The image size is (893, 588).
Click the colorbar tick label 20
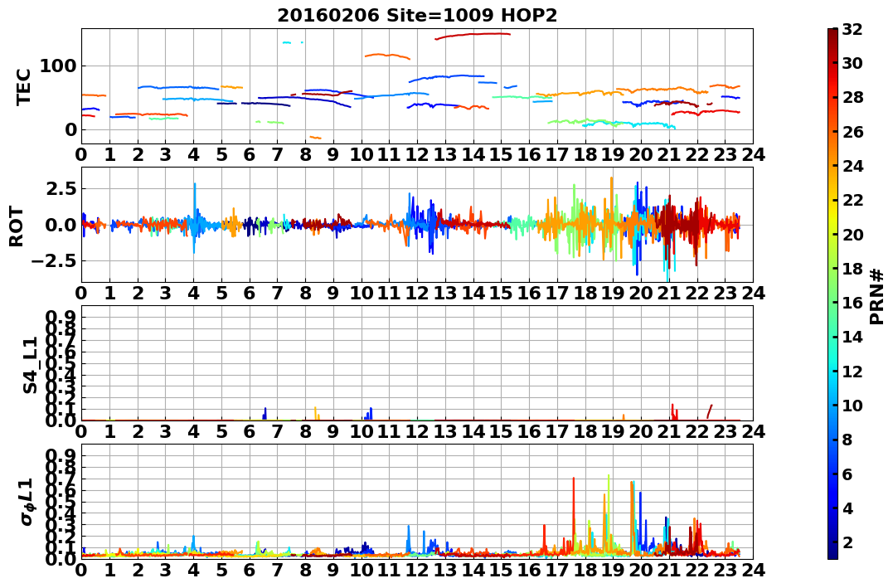[x=852, y=234]
